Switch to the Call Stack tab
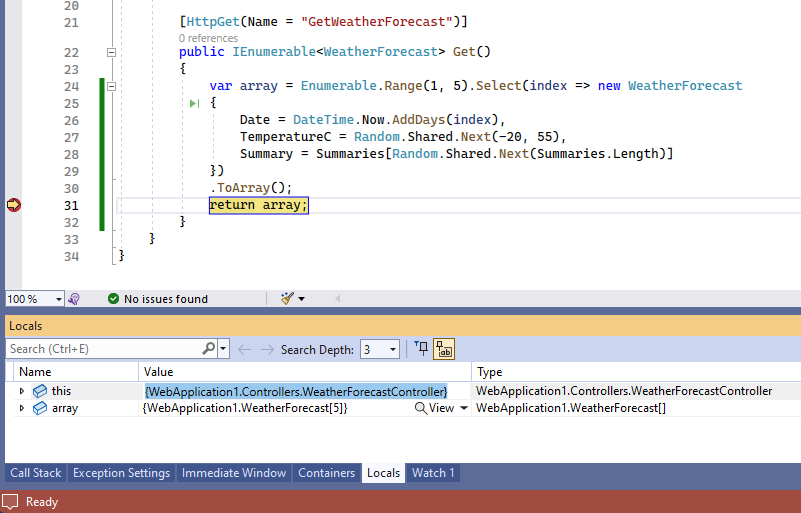The image size is (801, 513). 36,473
